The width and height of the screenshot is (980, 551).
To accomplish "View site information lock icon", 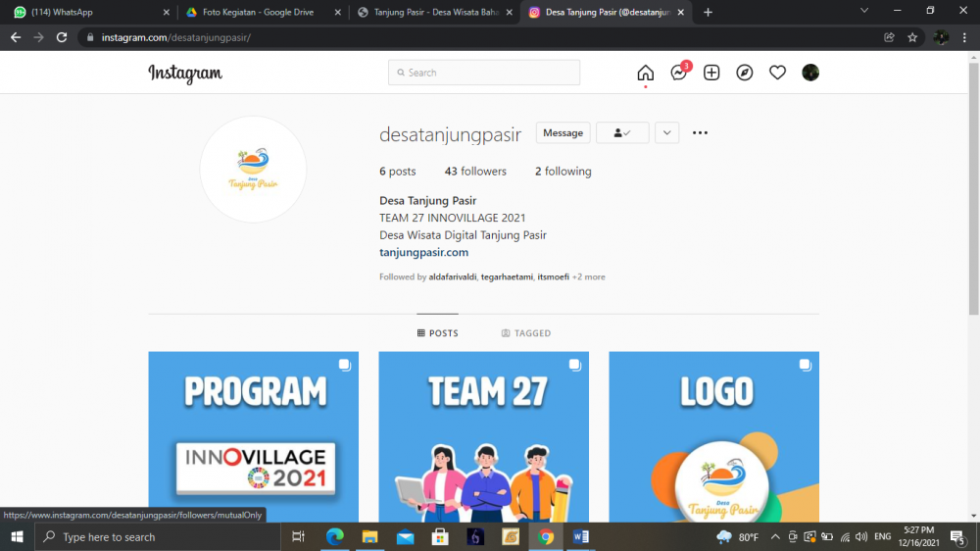I will click(90, 37).
